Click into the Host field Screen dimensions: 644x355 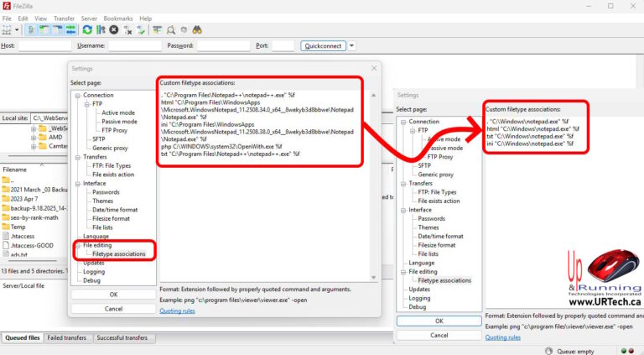click(x=44, y=45)
